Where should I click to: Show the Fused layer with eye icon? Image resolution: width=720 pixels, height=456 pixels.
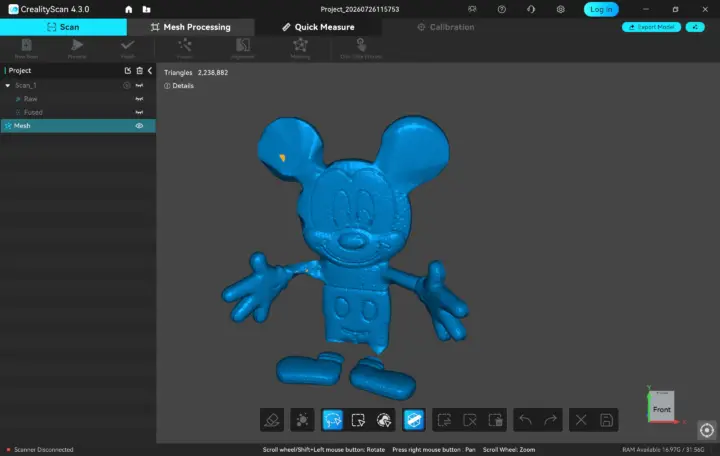click(139, 112)
